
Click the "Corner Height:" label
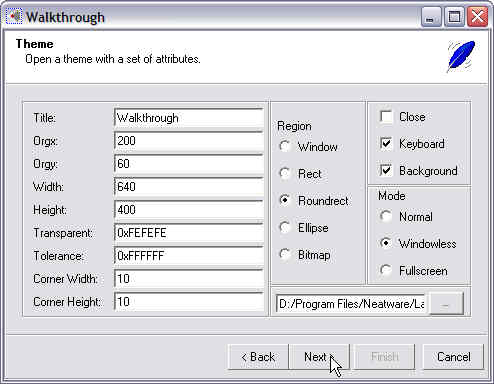67,302
